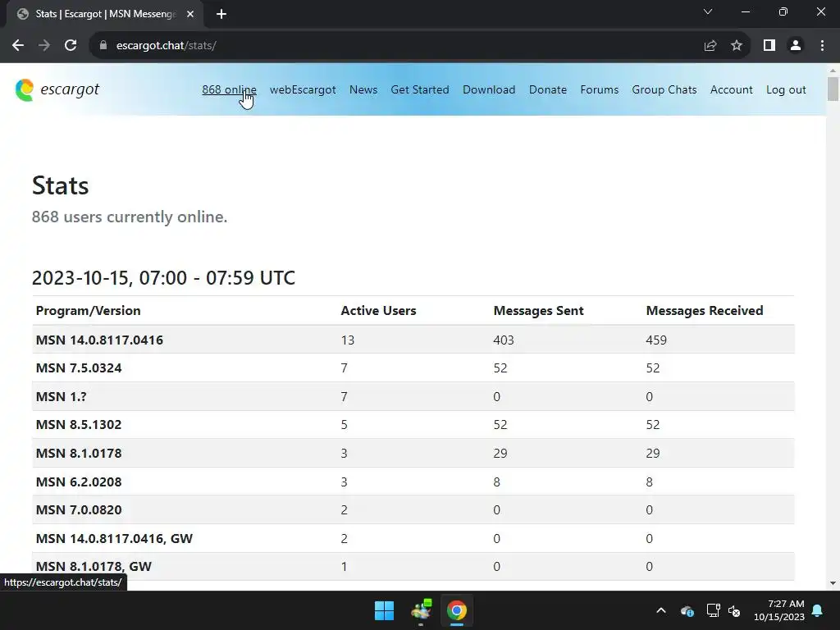Click the Escargot snail logo icon
This screenshot has height=630, width=840.
tap(25, 90)
